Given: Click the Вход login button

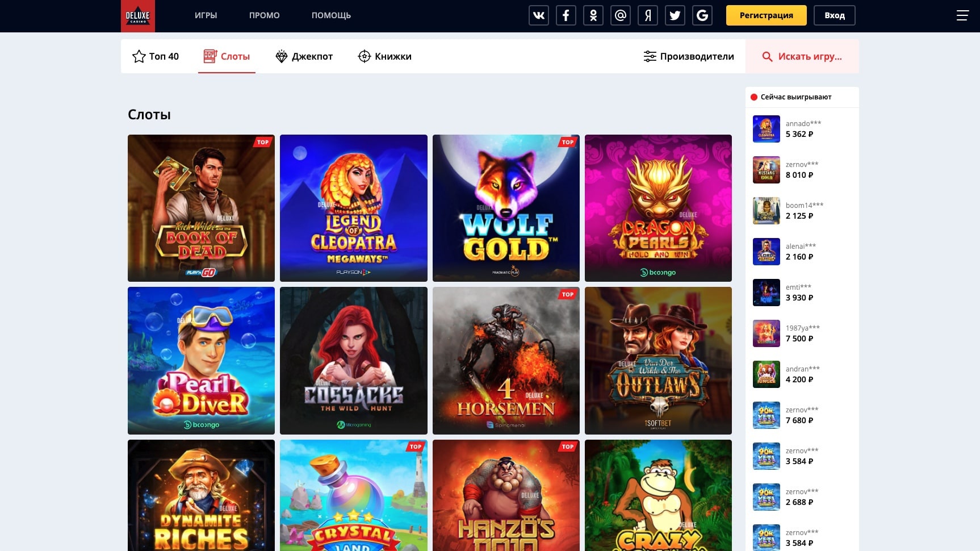Looking at the screenshot, I should (834, 15).
